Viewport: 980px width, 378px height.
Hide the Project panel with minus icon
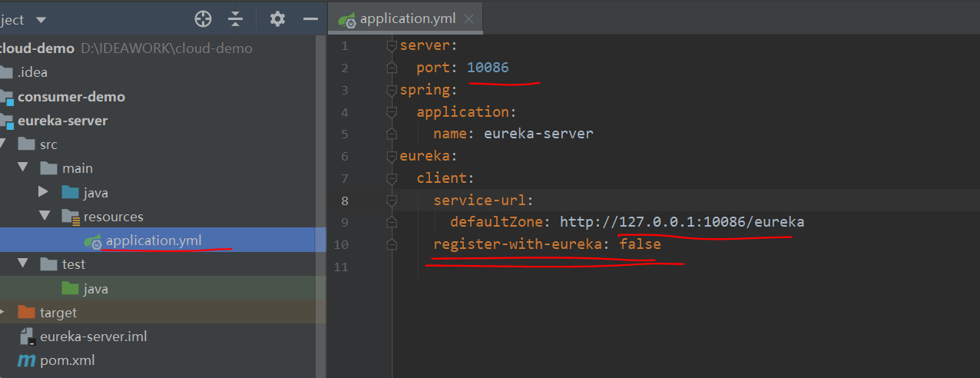(x=310, y=18)
